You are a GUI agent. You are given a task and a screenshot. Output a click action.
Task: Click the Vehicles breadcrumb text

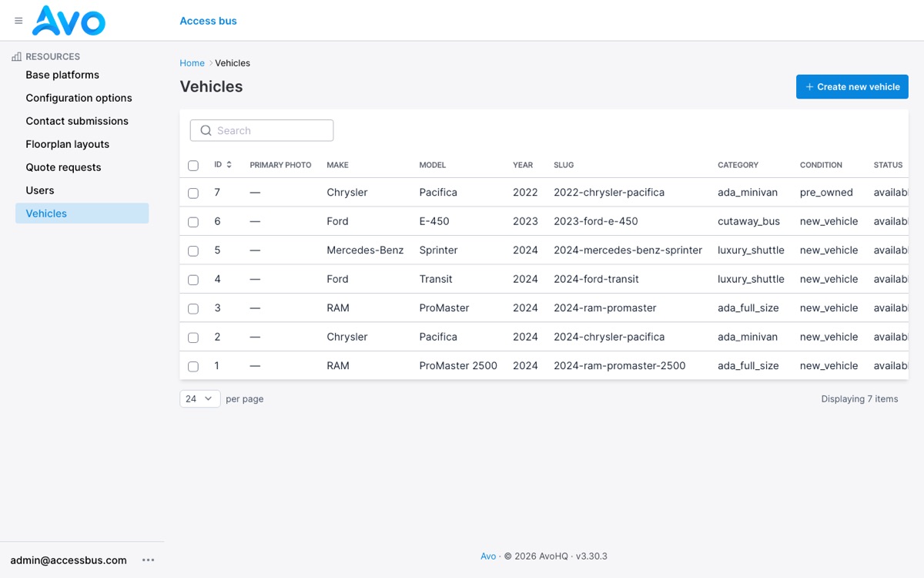pos(233,63)
